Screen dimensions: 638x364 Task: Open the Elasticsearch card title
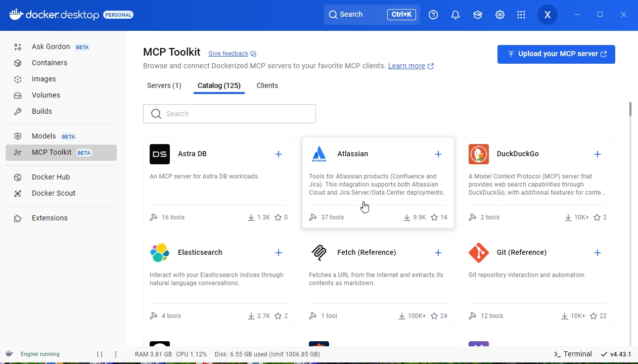point(200,252)
